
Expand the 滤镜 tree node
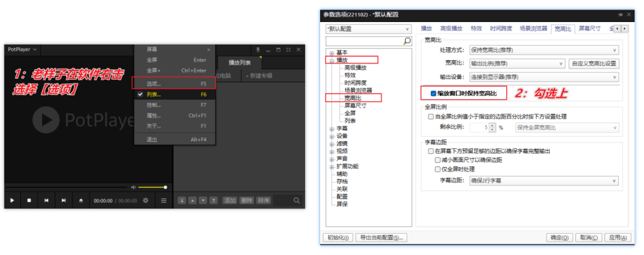click(331, 144)
